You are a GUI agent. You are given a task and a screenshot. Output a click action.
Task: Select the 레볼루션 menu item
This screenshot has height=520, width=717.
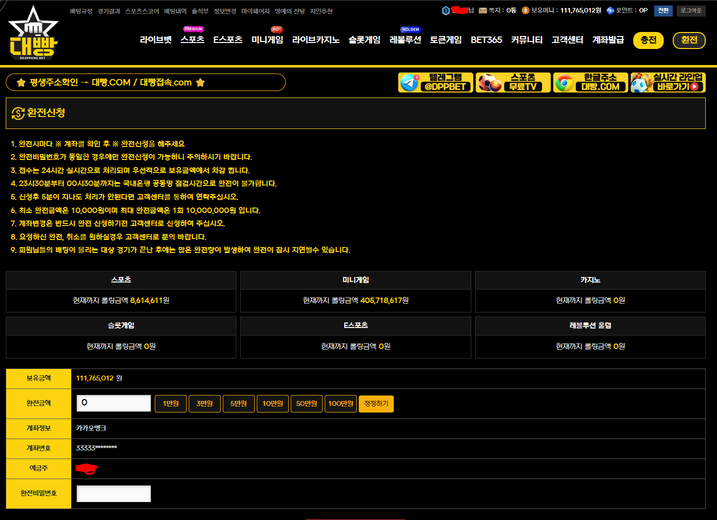405,40
